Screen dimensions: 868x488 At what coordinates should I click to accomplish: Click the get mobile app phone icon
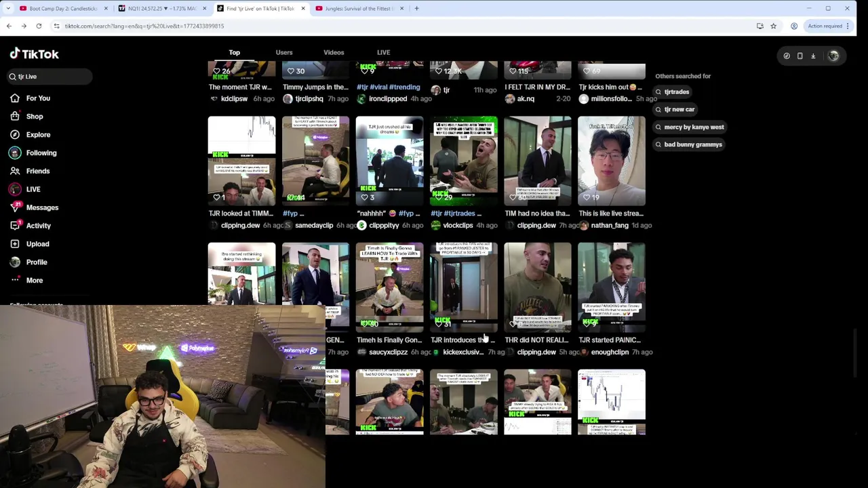tap(800, 56)
